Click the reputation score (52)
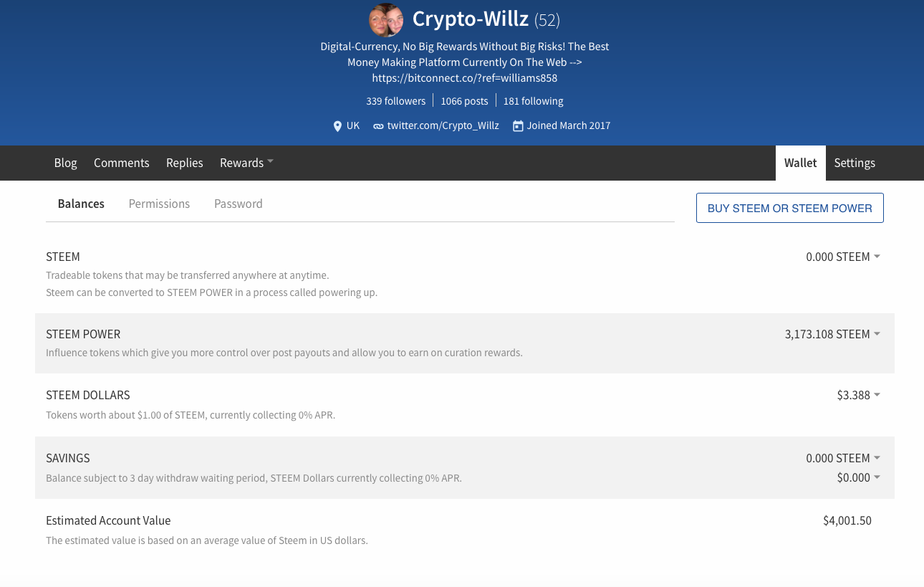 click(547, 20)
